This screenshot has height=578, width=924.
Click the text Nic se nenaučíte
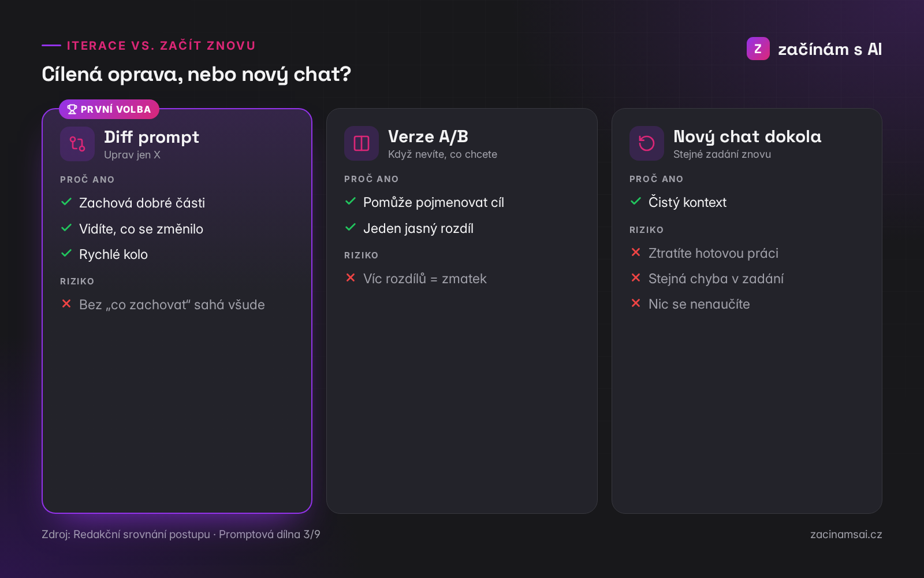[699, 304]
